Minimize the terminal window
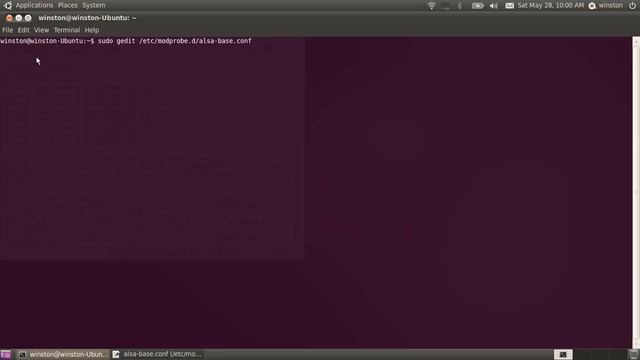 click(18, 18)
